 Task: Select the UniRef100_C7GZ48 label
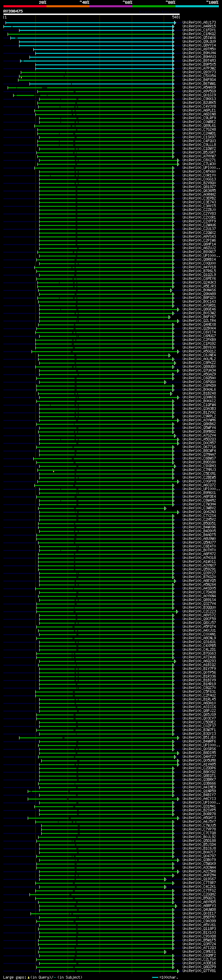tap(199, 129)
